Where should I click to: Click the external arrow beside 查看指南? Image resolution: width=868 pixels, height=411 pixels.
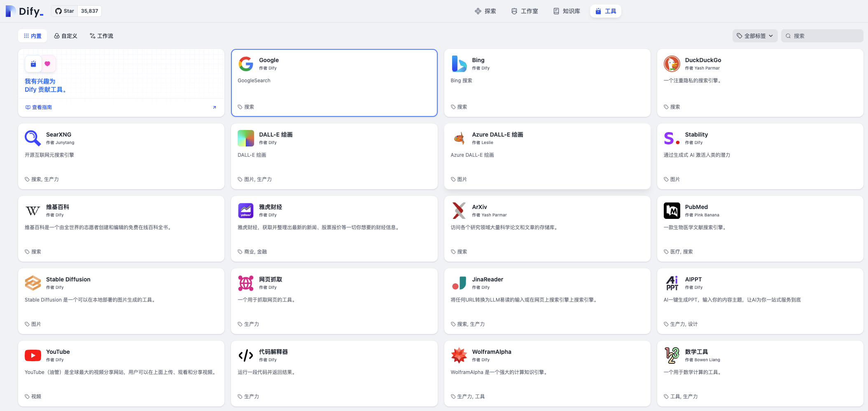click(x=214, y=107)
